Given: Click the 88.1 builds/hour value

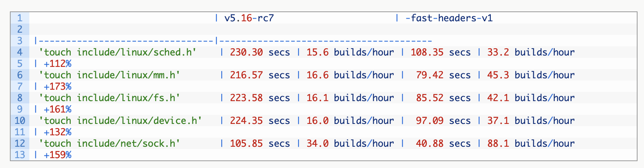Looking at the screenshot, I should (x=531, y=143).
